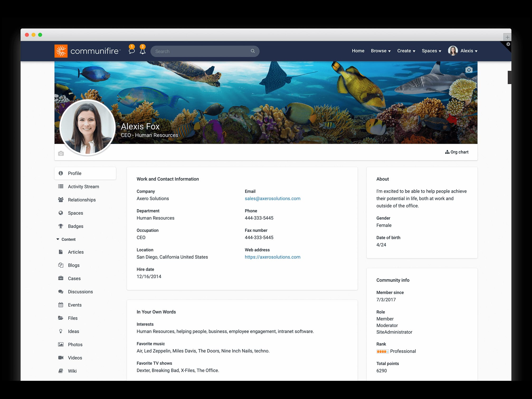
Task: Click the Org chart hierarchy icon
Action: point(447,152)
